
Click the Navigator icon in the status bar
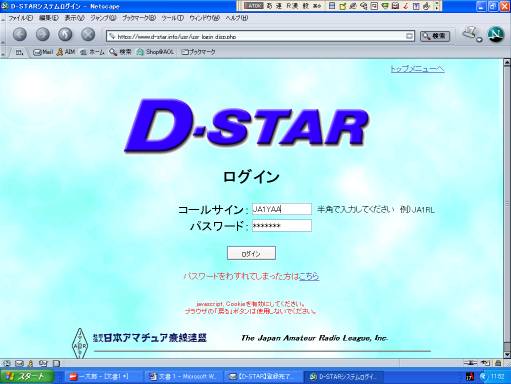click(x=7, y=363)
